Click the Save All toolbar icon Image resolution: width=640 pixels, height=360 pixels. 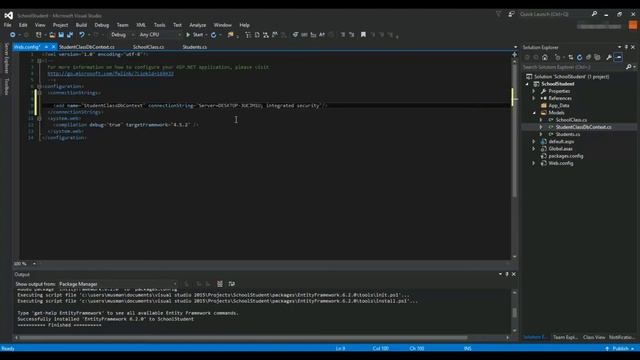[x=70, y=35]
